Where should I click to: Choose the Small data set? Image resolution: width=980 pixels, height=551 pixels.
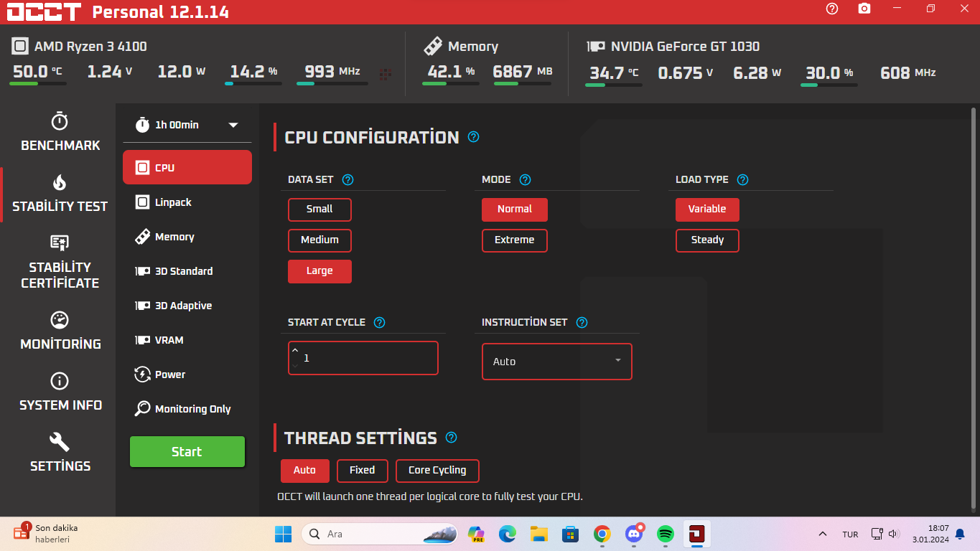(319, 209)
